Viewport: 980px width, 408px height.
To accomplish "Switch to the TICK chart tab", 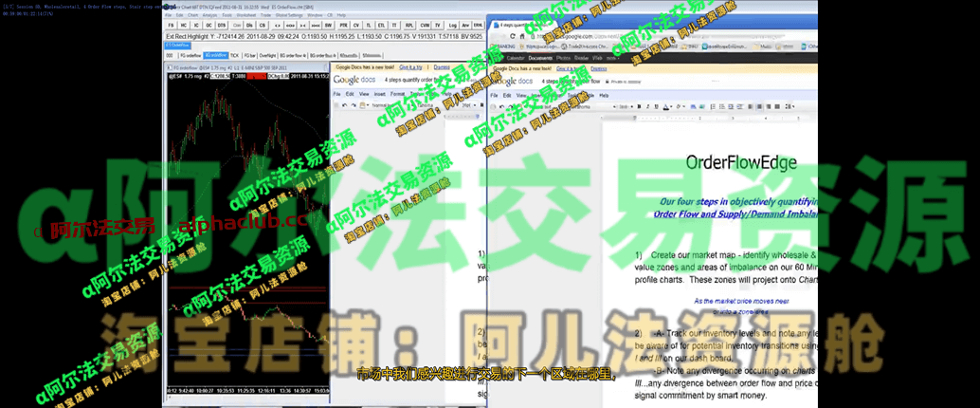I will [x=235, y=55].
